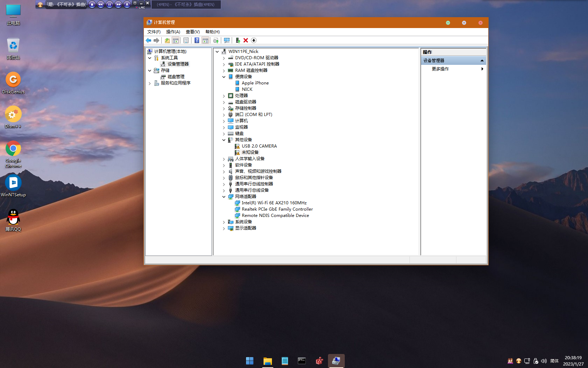588x368 pixels.
Task: Expand the 处理器 node
Action: click(x=224, y=96)
